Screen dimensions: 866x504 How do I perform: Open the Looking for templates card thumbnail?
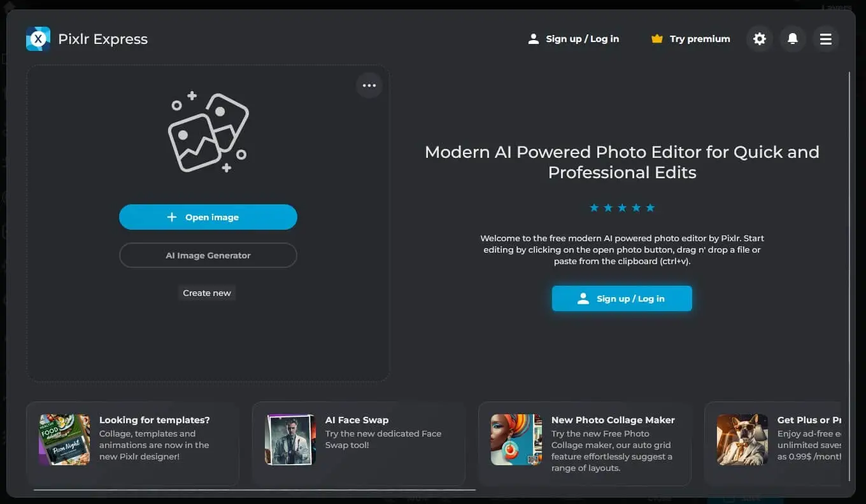click(64, 440)
